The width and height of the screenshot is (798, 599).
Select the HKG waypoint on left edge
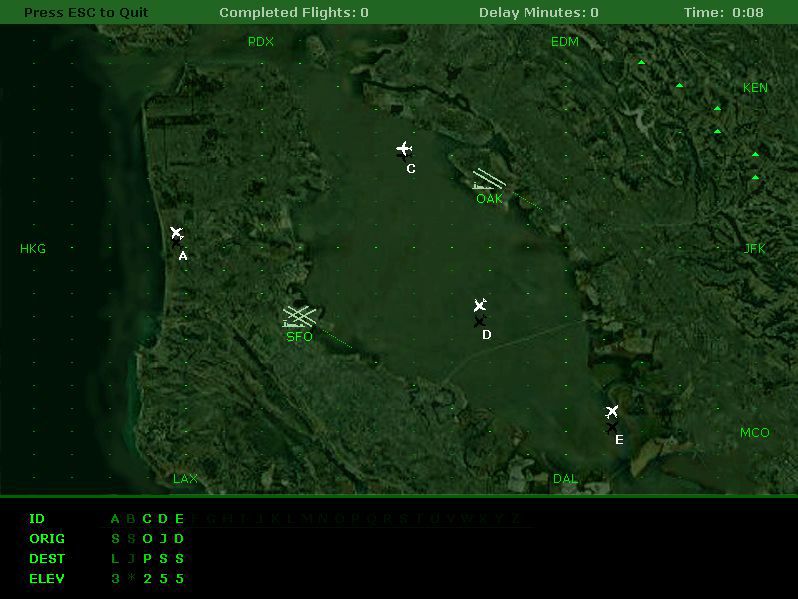click(33, 249)
